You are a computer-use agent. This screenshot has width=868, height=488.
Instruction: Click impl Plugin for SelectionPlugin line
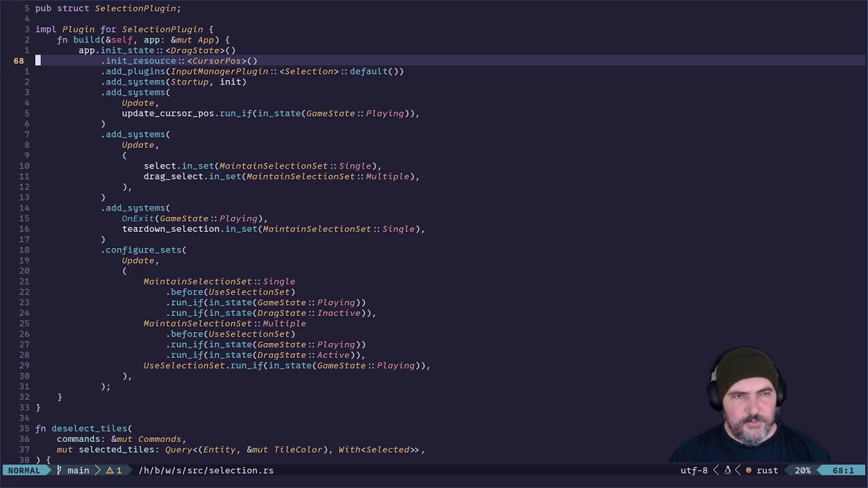(x=124, y=29)
